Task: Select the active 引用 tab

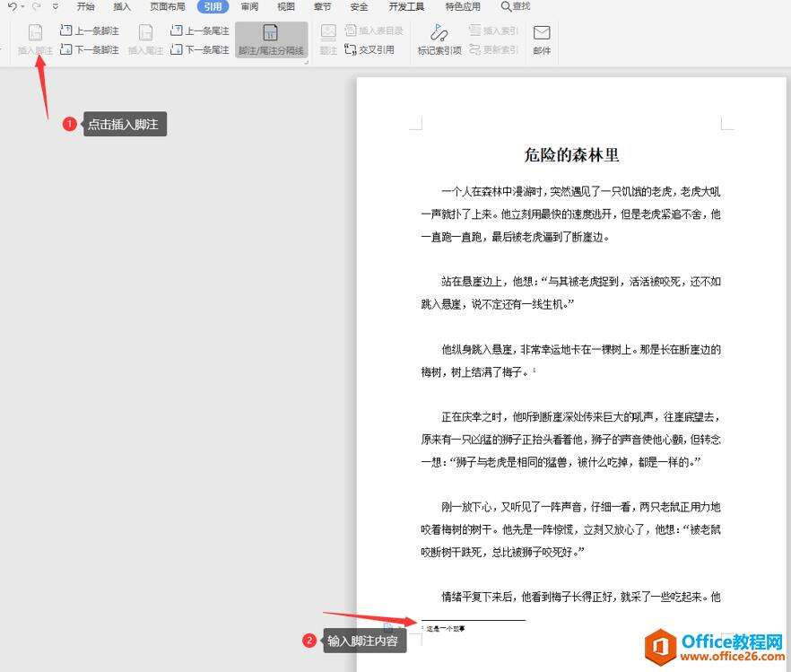Action: pos(213,6)
